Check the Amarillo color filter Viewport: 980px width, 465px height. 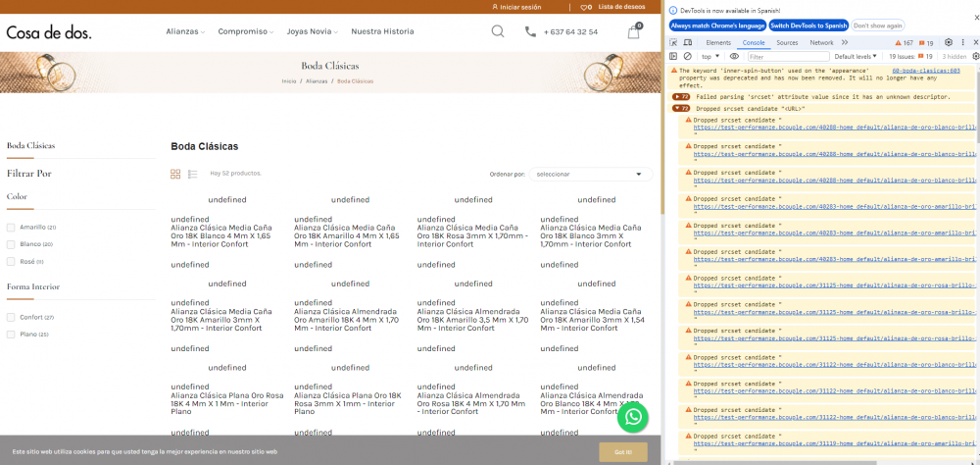tap(11, 228)
